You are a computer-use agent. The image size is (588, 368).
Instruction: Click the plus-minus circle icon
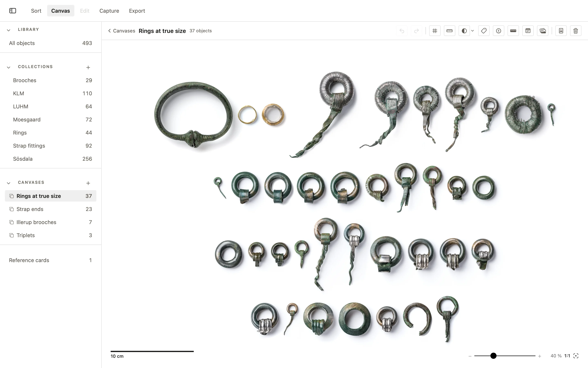[499, 31]
